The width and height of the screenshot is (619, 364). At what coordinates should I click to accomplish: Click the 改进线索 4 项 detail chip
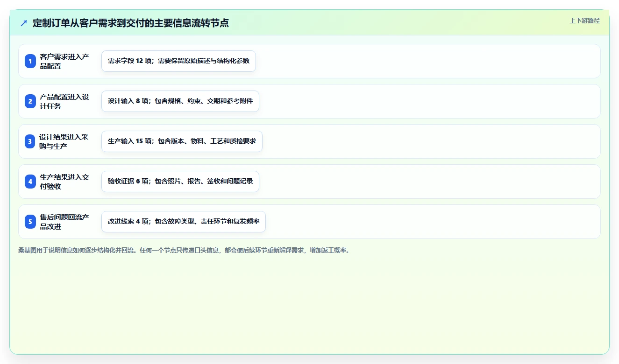coord(184,222)
